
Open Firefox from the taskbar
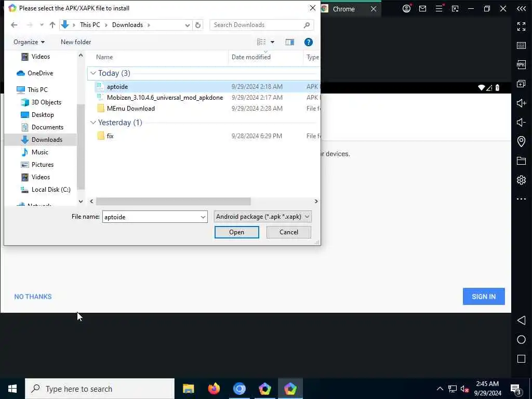click(x=214, y=389)
